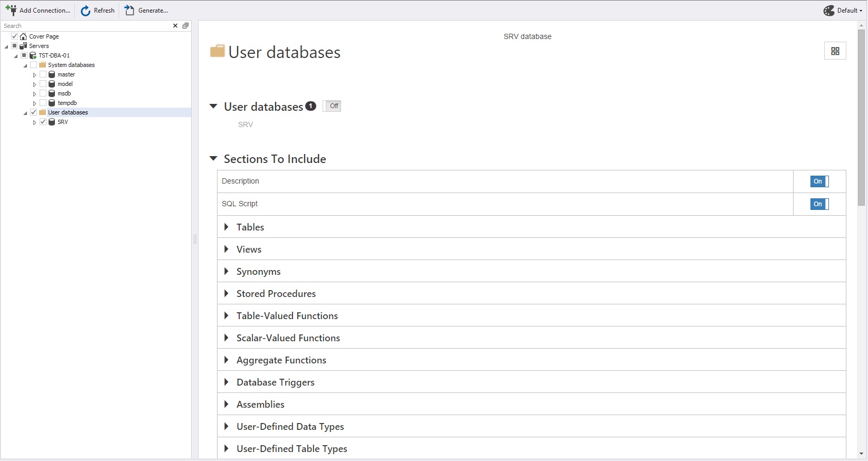
Task: Expand the msdb tree node
Action: 34,94
